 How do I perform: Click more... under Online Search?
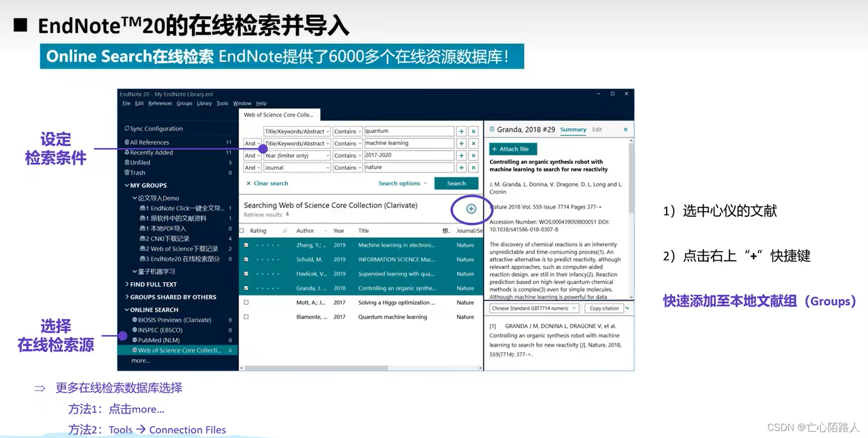pos(140,361)
